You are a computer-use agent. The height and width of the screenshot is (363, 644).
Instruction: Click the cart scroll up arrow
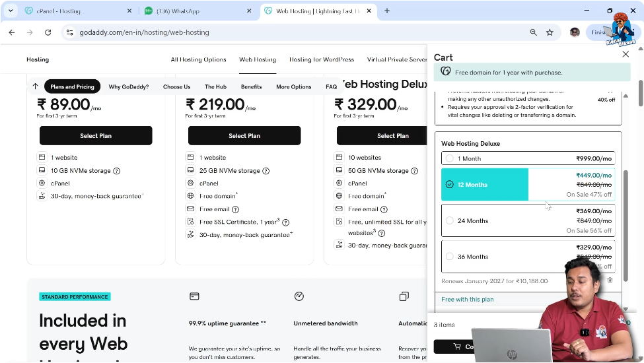(626, 96)
